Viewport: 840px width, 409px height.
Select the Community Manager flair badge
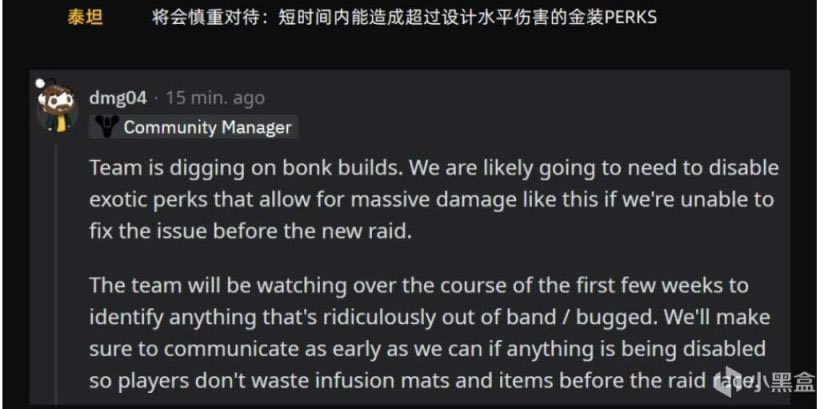point(193,127)
